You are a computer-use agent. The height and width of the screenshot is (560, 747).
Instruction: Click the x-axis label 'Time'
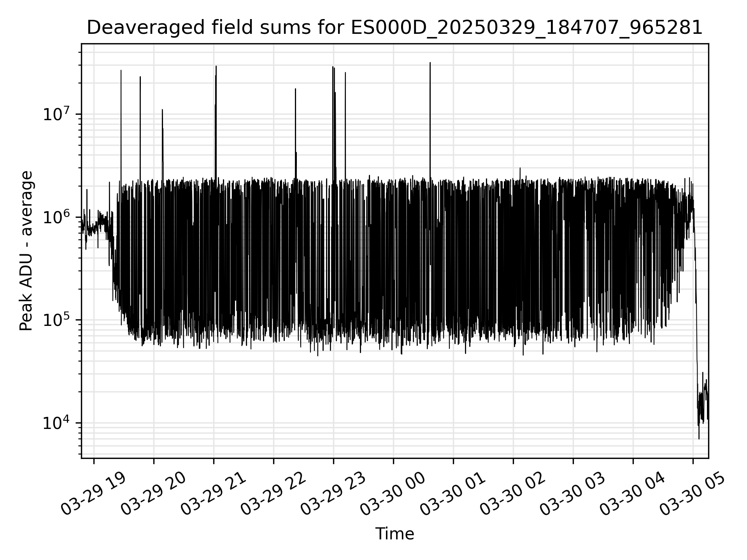(x=395, y=534)
